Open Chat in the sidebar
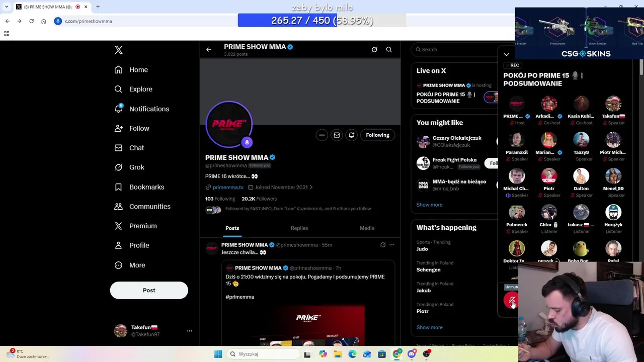 [x=129, y=148]
